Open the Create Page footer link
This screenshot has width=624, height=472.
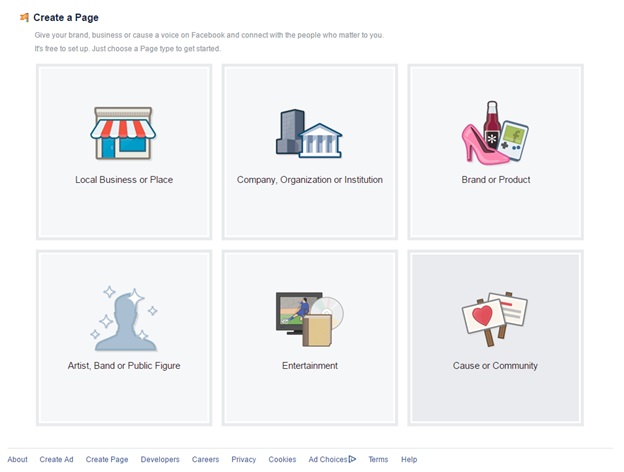coord(107,460)
